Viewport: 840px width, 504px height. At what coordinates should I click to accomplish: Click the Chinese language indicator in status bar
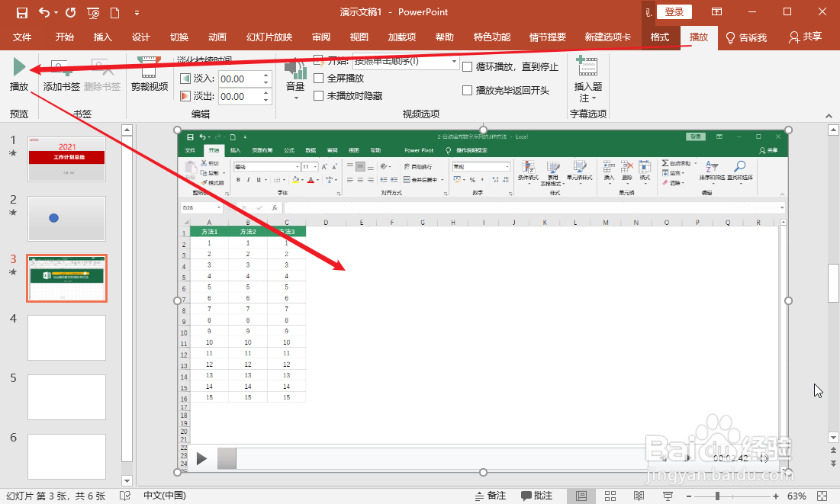point(165,496)
